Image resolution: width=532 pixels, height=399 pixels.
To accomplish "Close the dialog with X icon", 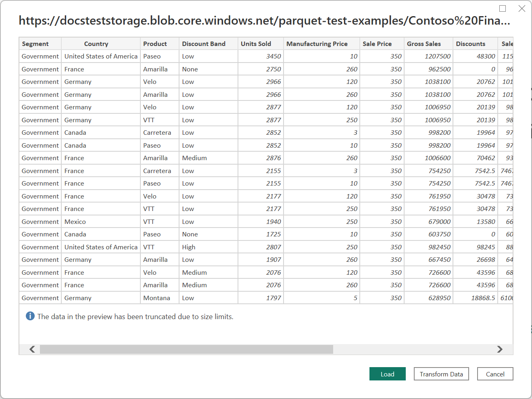I will [522, 8].
